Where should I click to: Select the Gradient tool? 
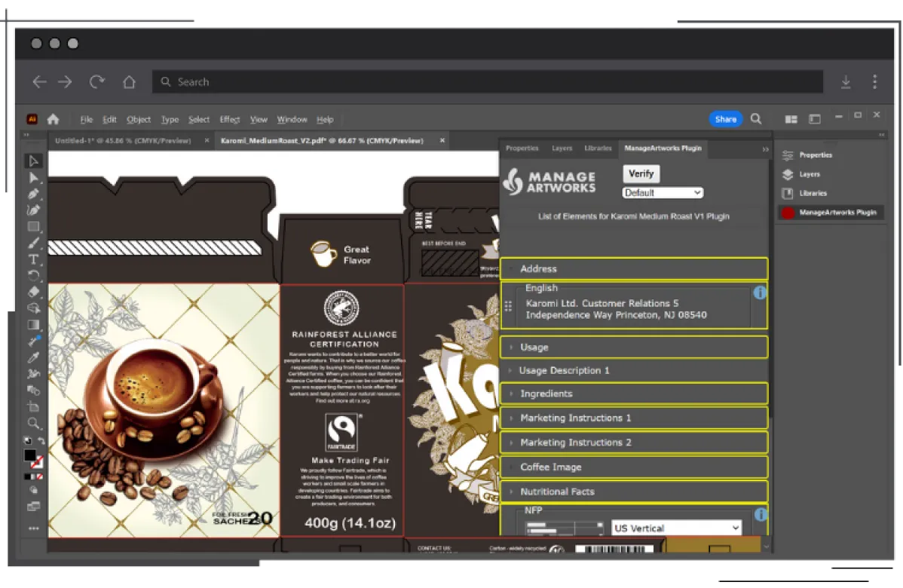[x=33, y=325]
